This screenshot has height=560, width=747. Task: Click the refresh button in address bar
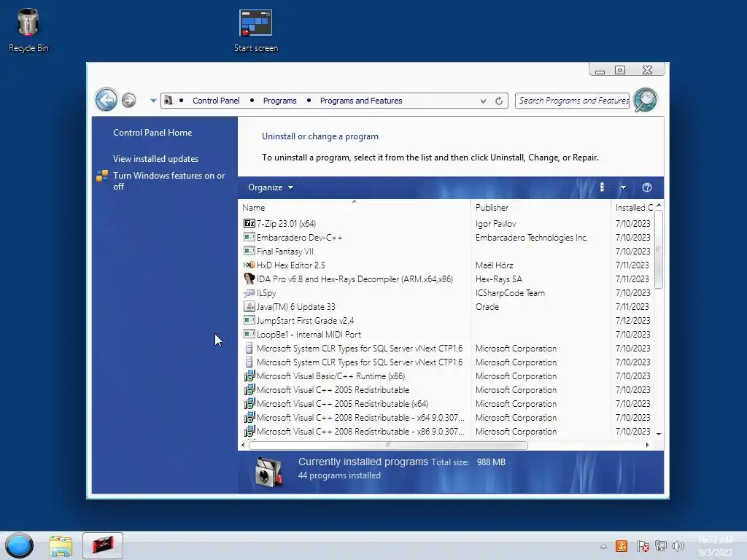pyautogui.click(x=499, y=101)
